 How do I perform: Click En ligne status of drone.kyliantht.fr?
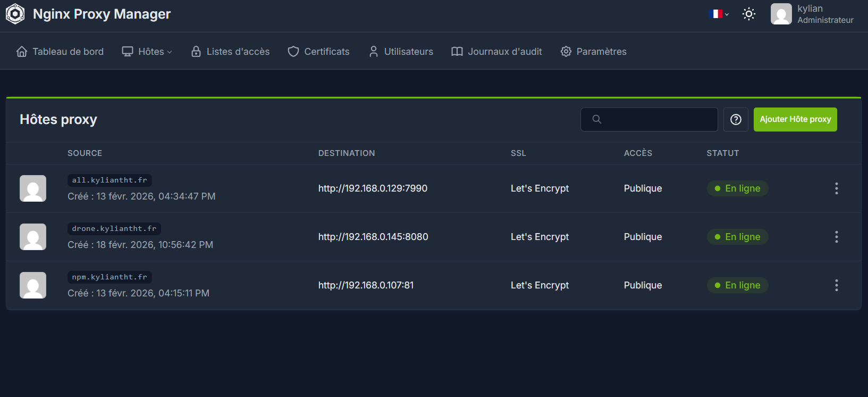[737, 237]
